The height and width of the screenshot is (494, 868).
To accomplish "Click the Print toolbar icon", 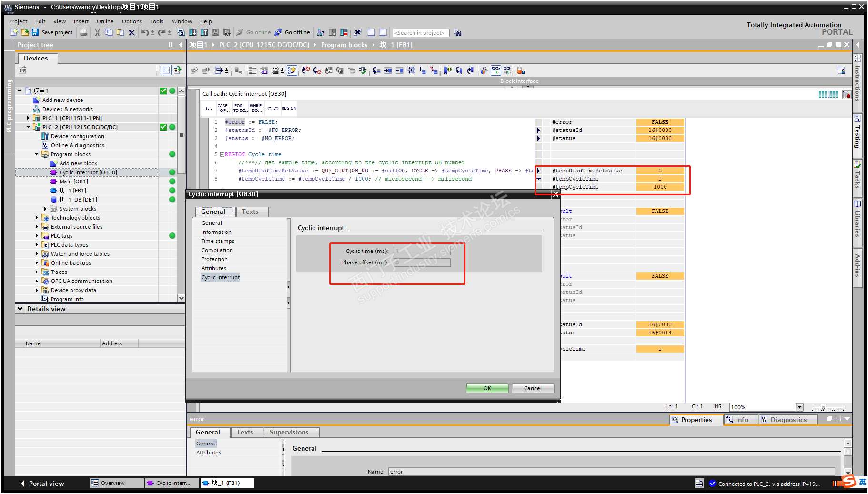I will click(x=84, y=32).
